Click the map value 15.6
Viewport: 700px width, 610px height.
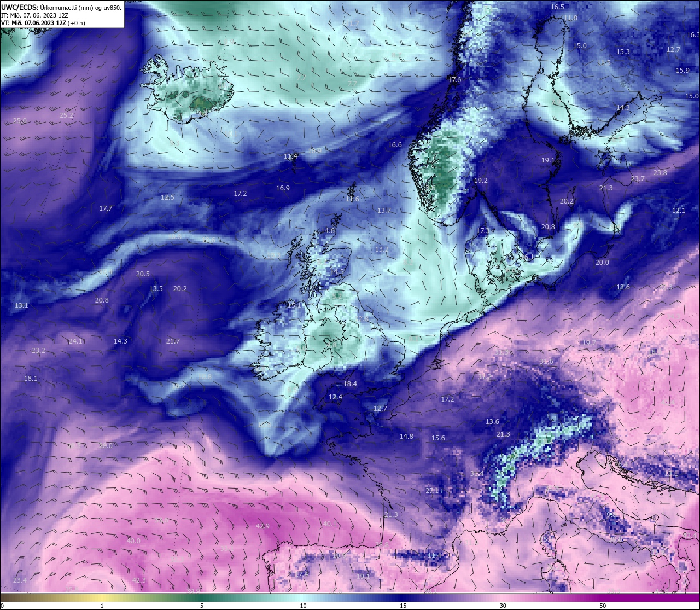[x=438, y=438]
